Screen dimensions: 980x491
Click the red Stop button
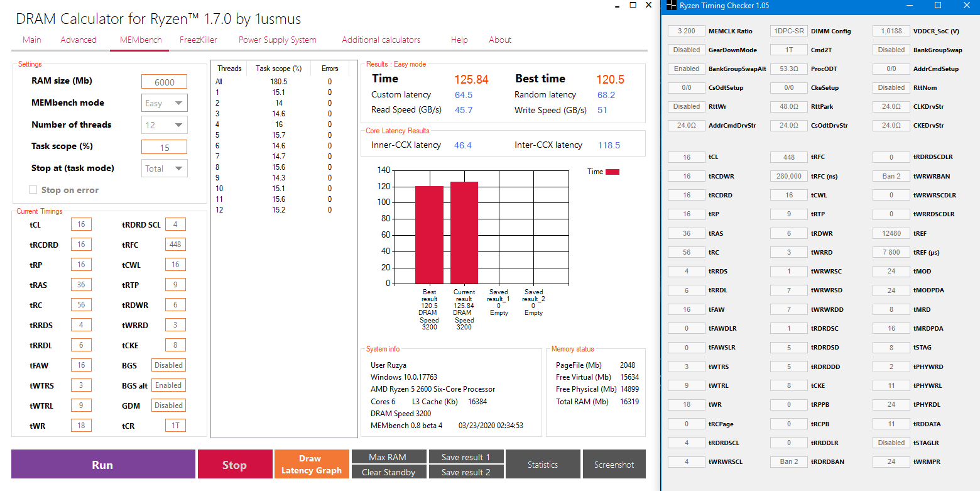point(235,465)
